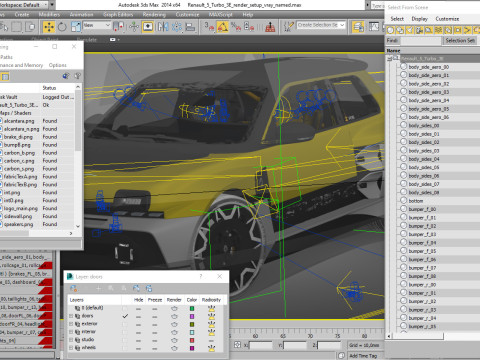Expand the interior layer node
Viewport: 480px width, 360px height.
click(71, 332)
